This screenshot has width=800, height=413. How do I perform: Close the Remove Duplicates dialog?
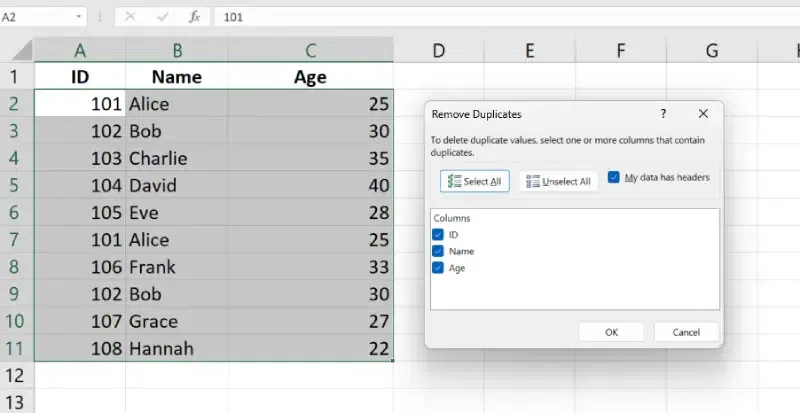pyautogui.click(x=703, y=114)
